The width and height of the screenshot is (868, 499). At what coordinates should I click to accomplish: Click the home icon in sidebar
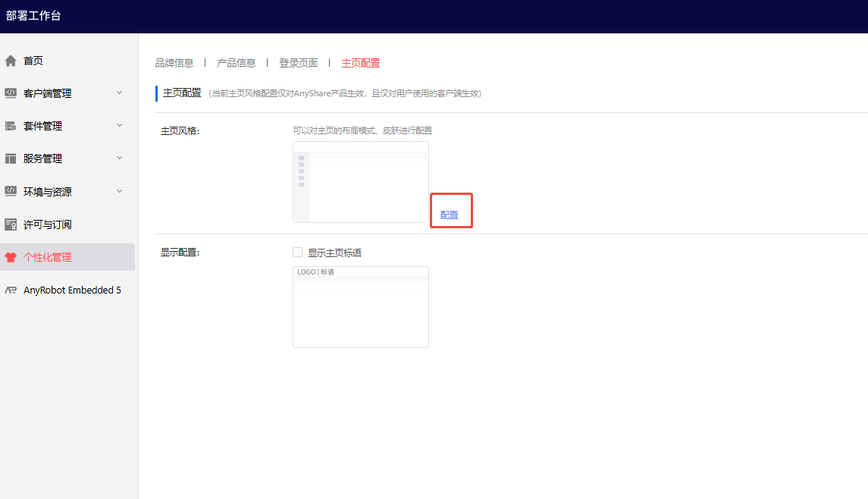11,61
